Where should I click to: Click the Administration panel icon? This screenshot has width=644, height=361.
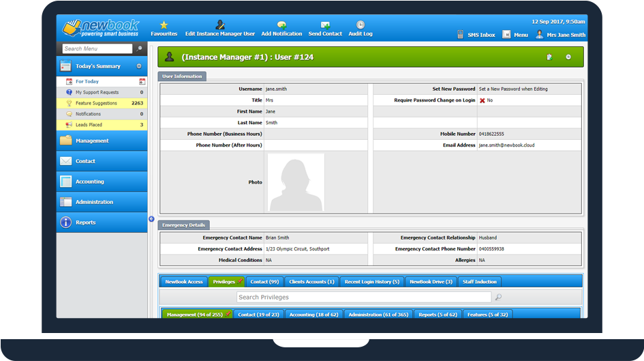[x=65, y=202]
